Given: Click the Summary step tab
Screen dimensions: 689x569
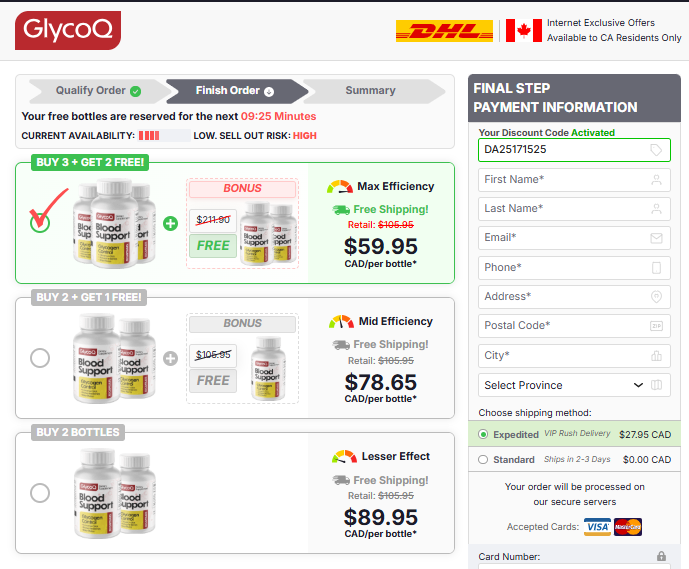Looking at the screenshot, I should [x=370, y=91].
